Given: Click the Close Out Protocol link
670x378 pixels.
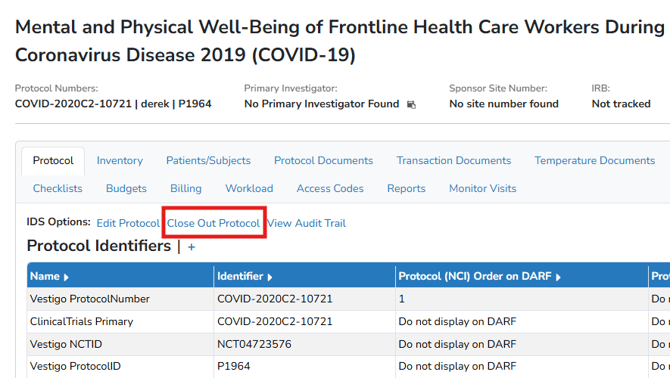Looking at the screenshot, I should [x=213, y=223].
